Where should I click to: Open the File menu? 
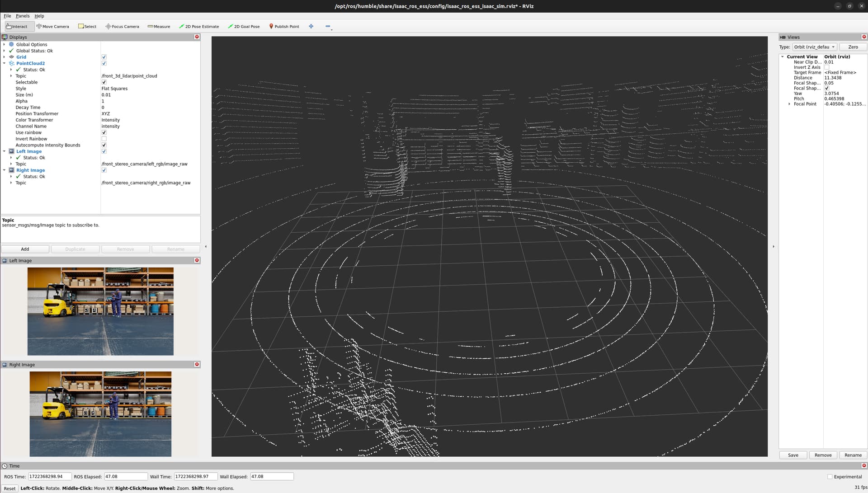7,16
